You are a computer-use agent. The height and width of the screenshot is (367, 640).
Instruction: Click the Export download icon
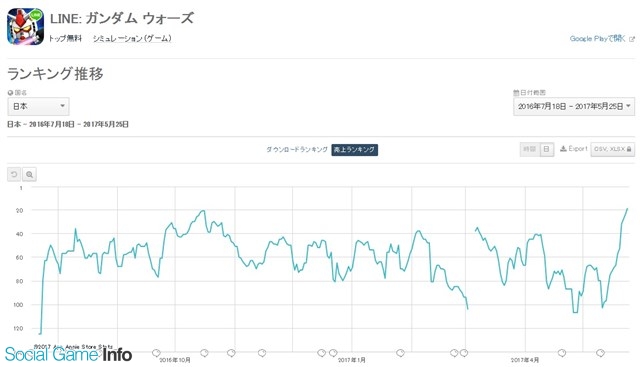tap(563, 149)
